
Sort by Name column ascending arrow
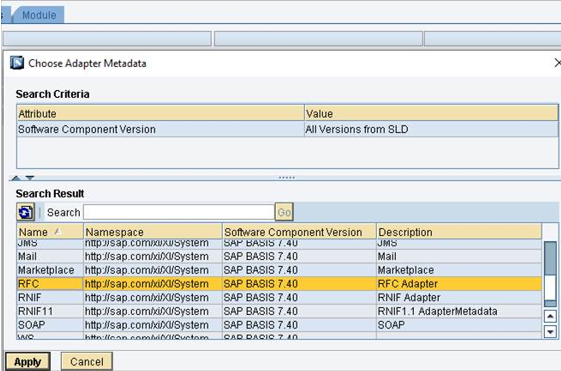[x=57, y=232]
